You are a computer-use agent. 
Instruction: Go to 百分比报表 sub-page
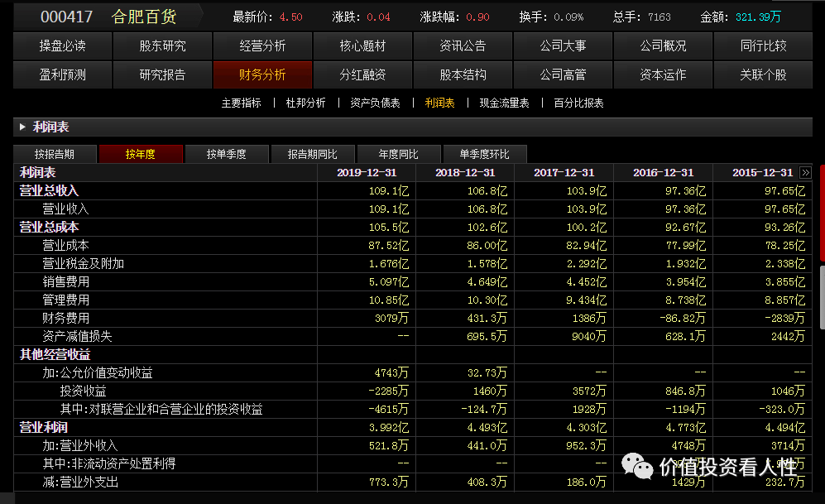coord(578,103)
